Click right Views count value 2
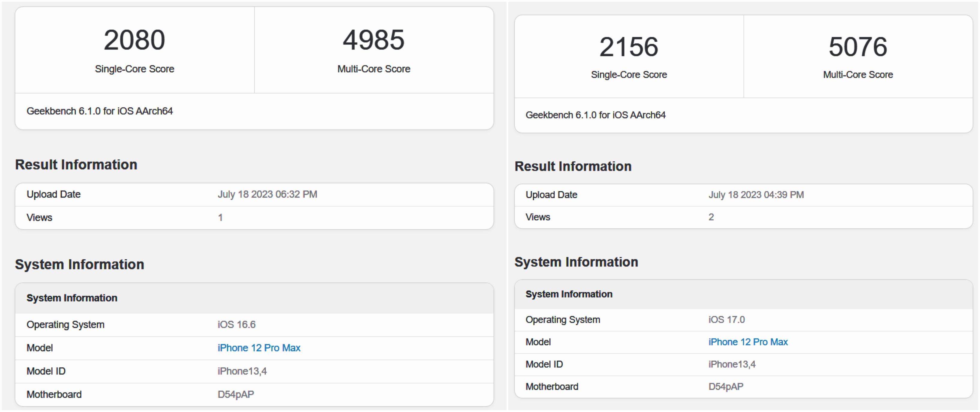The height and width of the screenshot is (412, 980). 711,217
